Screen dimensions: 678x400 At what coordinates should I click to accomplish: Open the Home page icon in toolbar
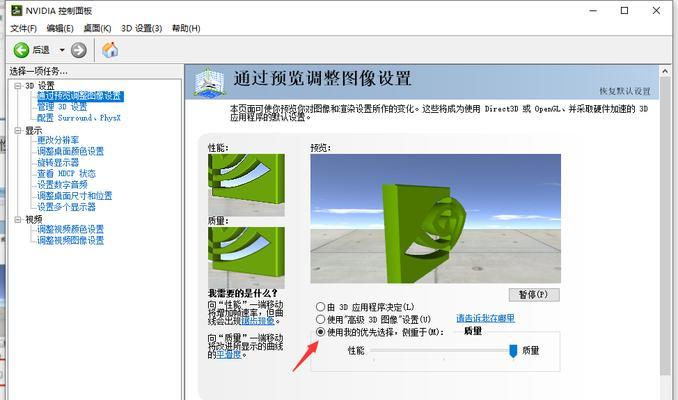click(110, 50)
